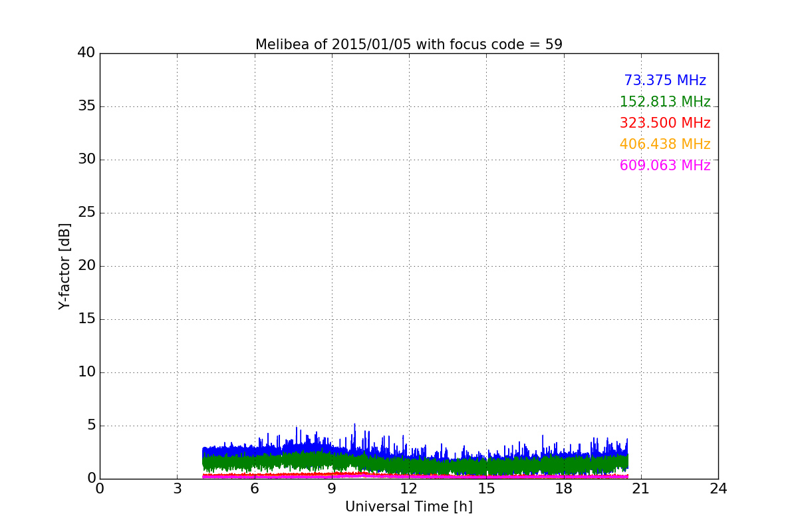Image resolution: width=798 pixels, height=532 pixels.
Task: Click the x-axis tick label 12
Action: tap(409, 489)
